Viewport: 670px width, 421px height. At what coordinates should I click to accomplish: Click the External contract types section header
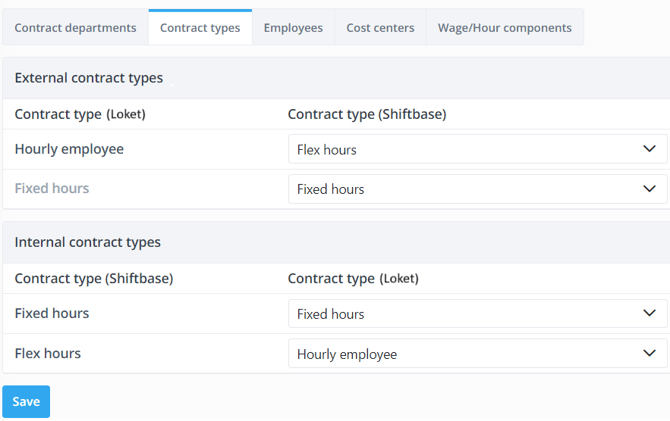(89, 78)
